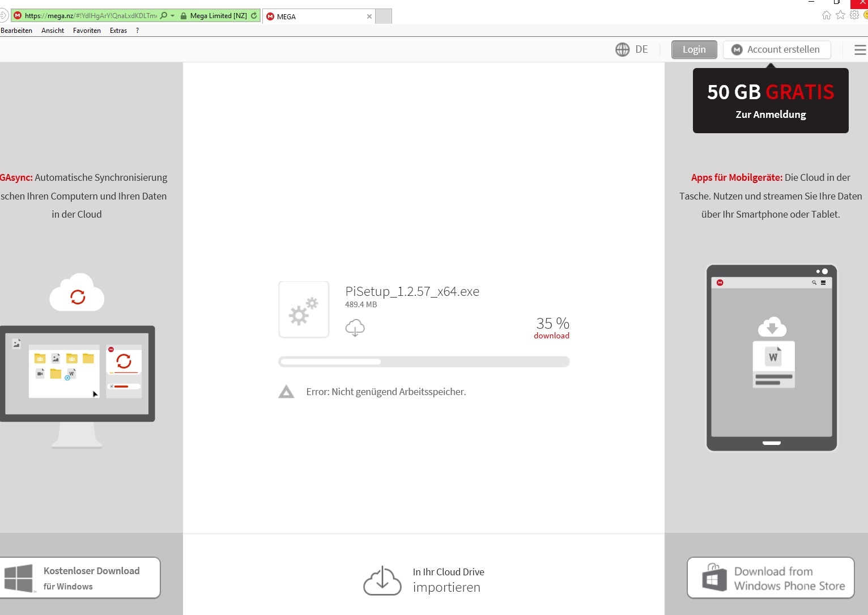Viewport: 868px width, 615px height.
Task: Open the Ansicht menu
Action: tap(53, 31)
